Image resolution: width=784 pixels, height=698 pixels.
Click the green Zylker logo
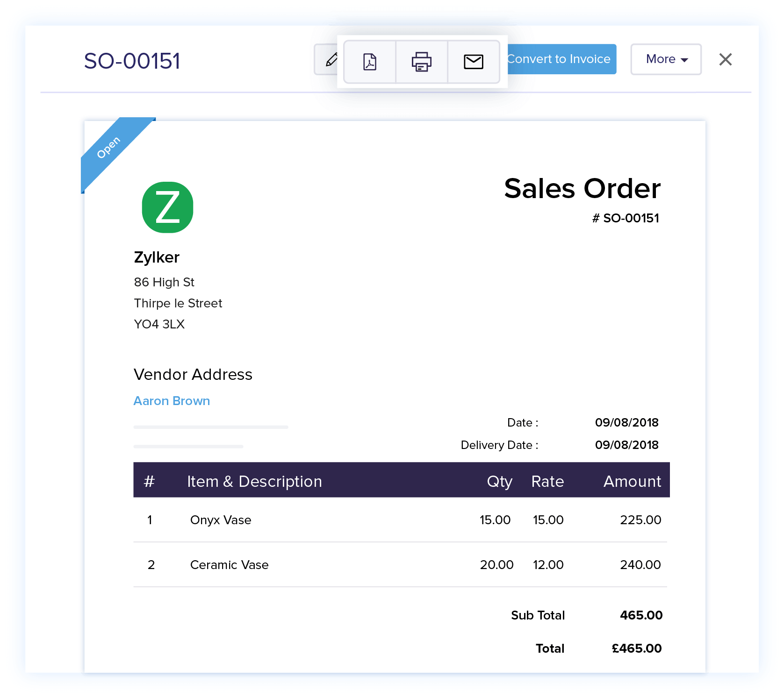tap(167, 207)
